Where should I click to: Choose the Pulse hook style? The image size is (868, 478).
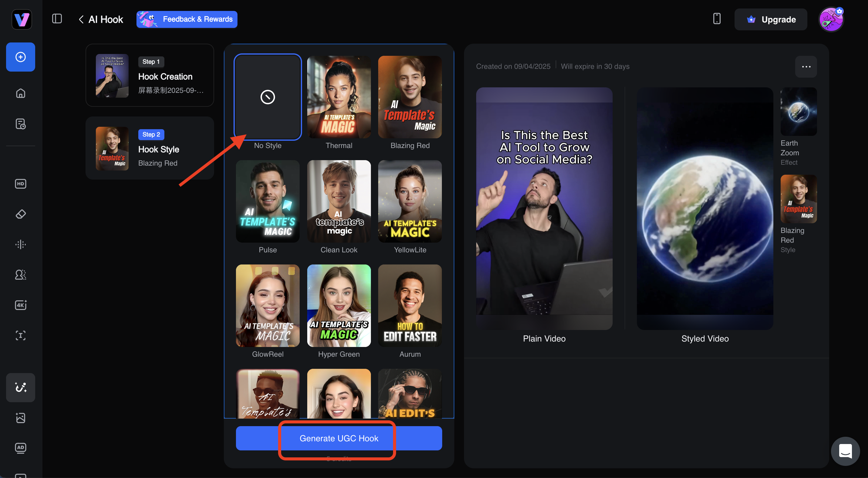267,201
